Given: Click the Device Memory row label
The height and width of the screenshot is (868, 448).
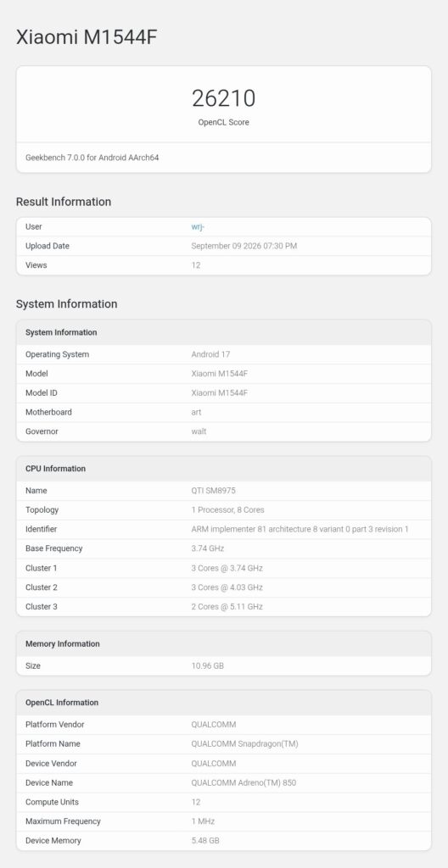Looking at the screenshot, I should coord(53,840).
